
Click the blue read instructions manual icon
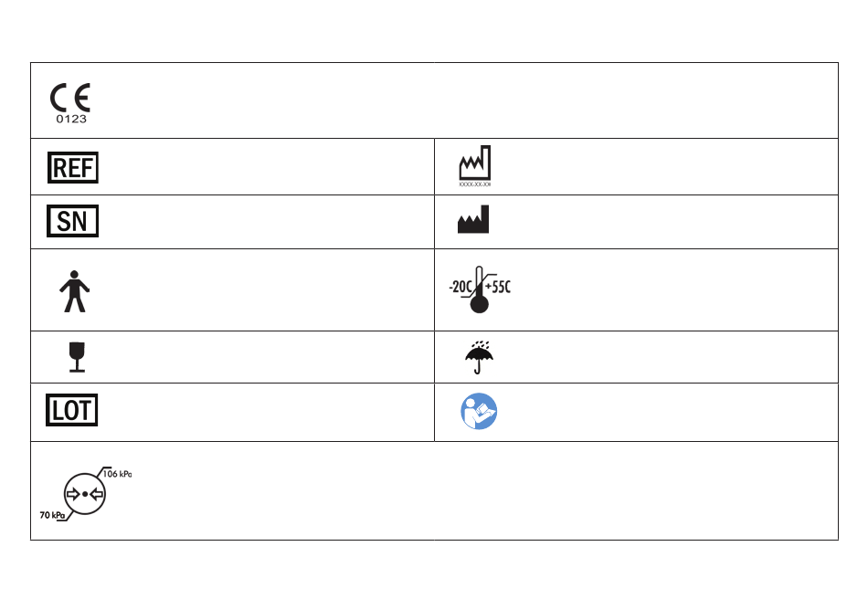(x=479, y=411)
